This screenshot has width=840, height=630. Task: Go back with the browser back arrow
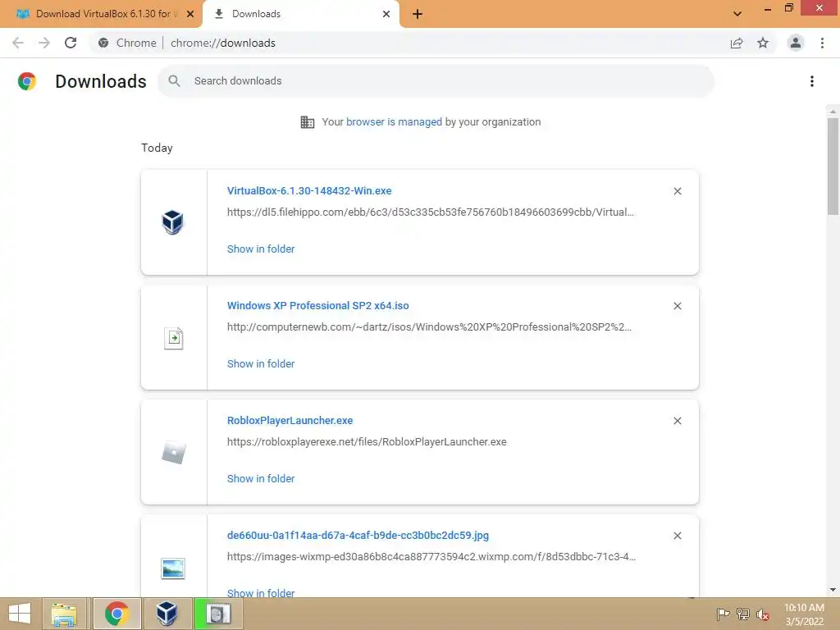(x=18, y=43)
